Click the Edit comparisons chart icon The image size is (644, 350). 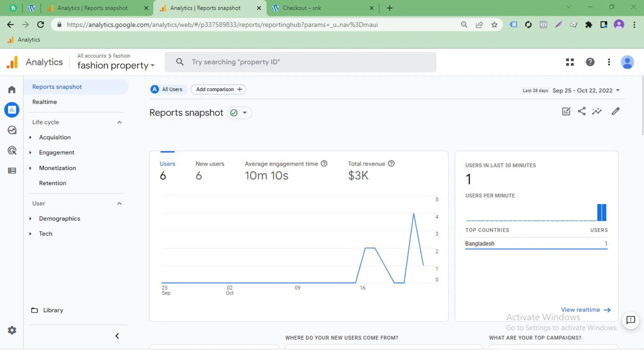click(x=566, y=111)
